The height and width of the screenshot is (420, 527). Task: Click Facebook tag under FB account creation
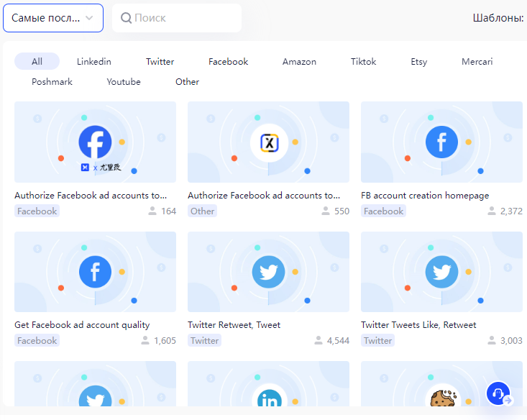pyautogui.click(x=383, y=211)
